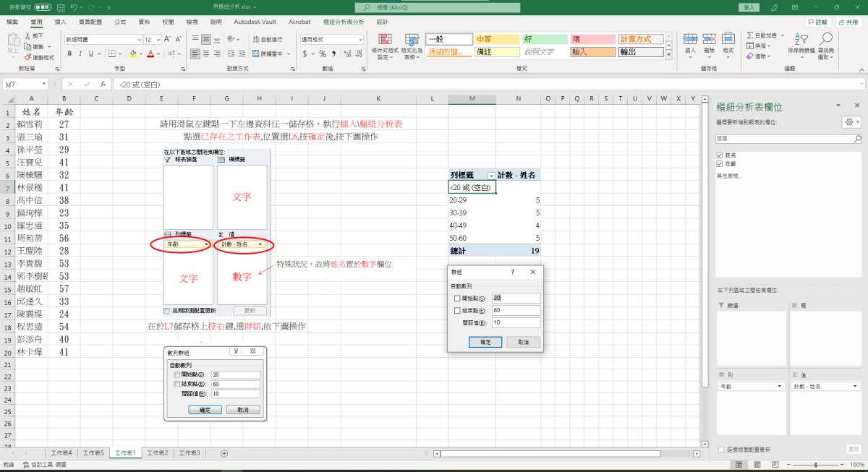Cut the selection with the scissors icon
The width and height of the screenshot is (868, 472).
coord(33,35)
